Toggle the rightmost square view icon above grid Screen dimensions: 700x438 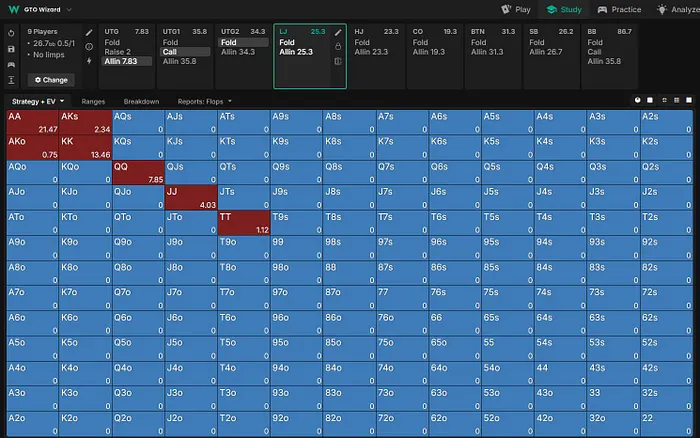tap(688, 101)
